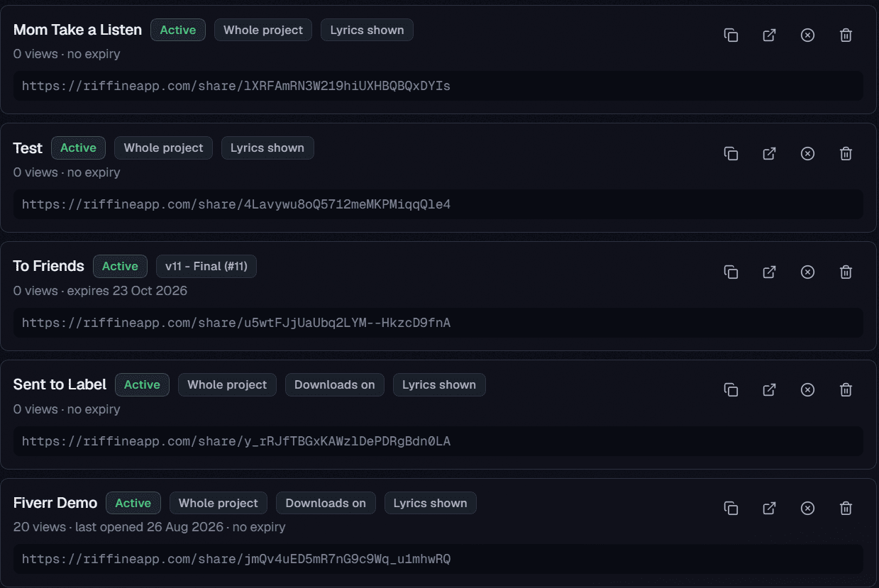This screenshot has height=588, width=879.
Task: Click the "To Friends" title
Action: [48, 266]
